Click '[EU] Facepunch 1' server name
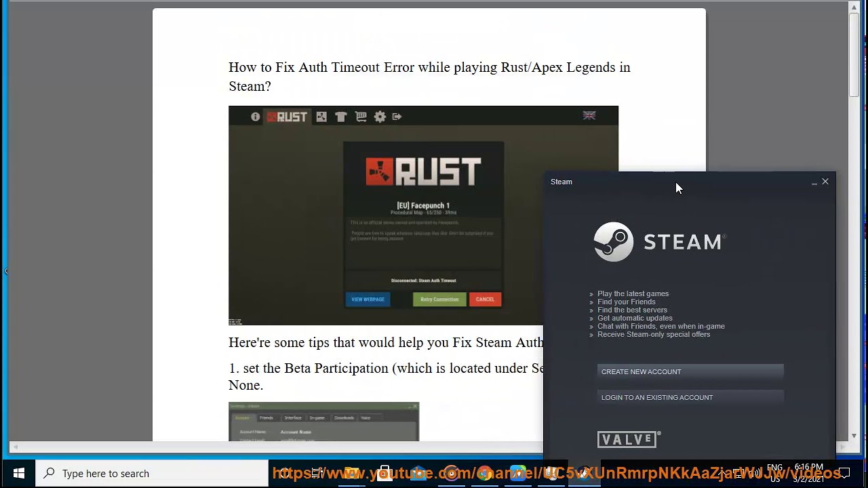This screenshot has width=868, height=488. (x=423, y=205)
